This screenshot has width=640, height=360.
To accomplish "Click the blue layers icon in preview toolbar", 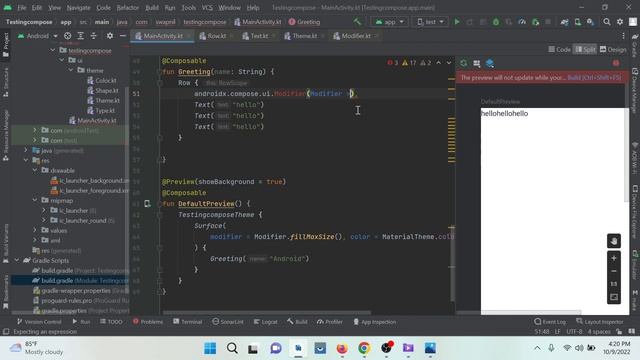I will point(490,63).
